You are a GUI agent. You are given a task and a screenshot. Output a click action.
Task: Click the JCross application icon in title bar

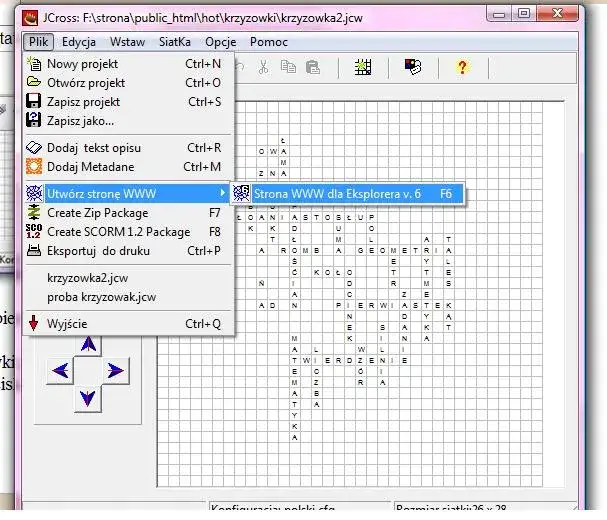click(x=30, y=18)
